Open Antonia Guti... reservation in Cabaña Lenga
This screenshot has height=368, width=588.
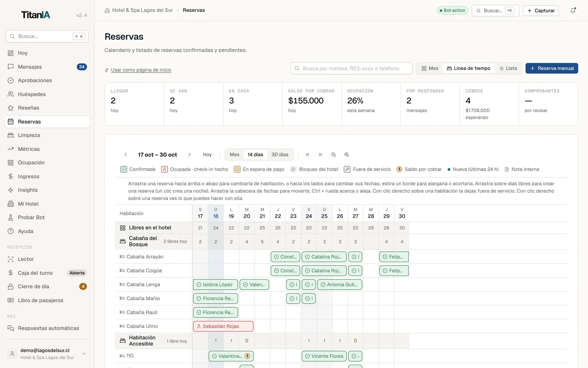point(340,284)
